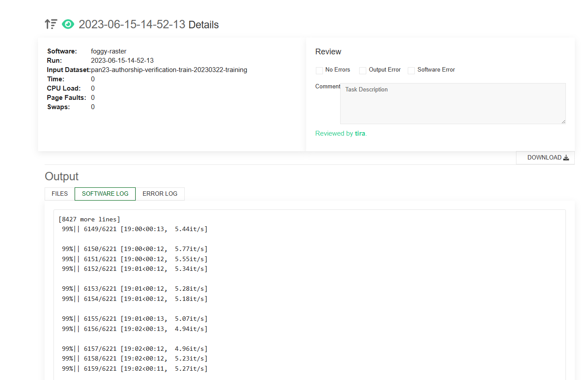Screen dimensions: 588x380
Task: Select the SOFTWARE LOG tab
Action: tap(105, 194)
